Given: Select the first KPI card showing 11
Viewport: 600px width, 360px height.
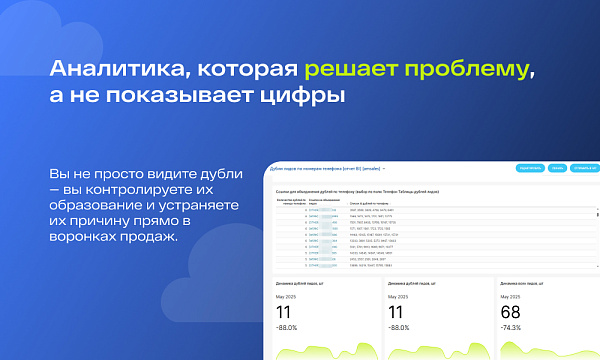Looking at the screenshot, I should coord(326,319).
